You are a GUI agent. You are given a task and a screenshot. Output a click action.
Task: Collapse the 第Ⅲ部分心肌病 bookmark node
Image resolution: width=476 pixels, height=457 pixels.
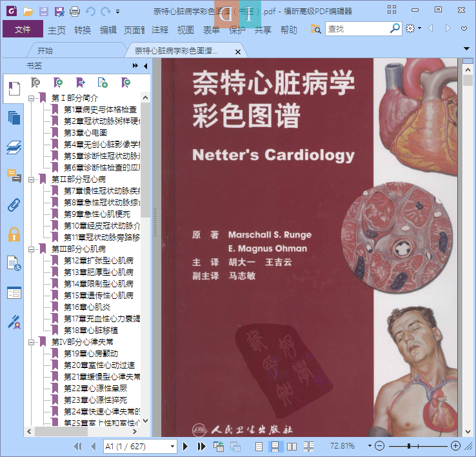[31, 249]
